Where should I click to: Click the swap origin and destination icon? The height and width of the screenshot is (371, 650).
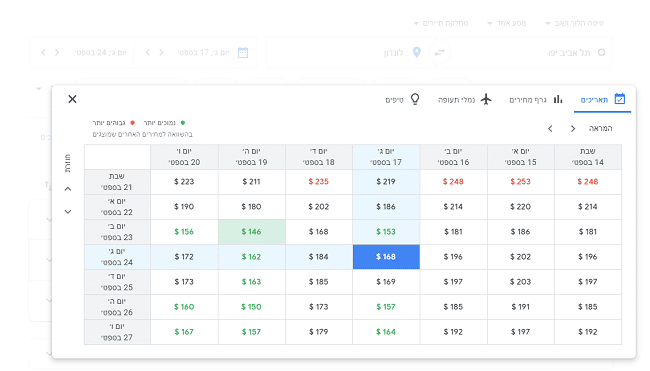click(x=439, y=52)
